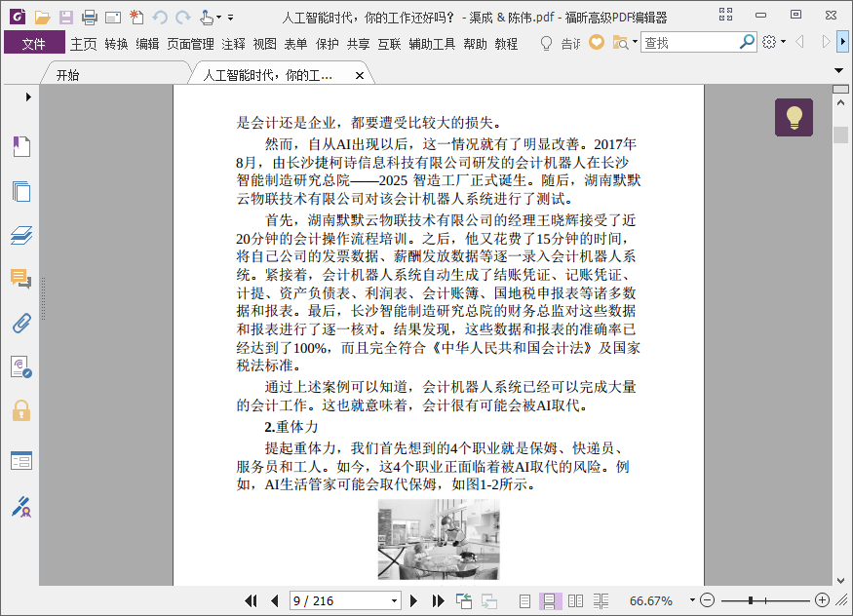Open the 页面管理 tab

pos(190,44)
